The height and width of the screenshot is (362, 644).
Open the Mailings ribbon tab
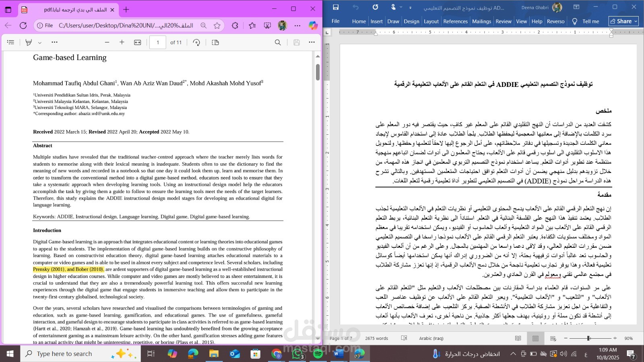click(x=482, y=21)
